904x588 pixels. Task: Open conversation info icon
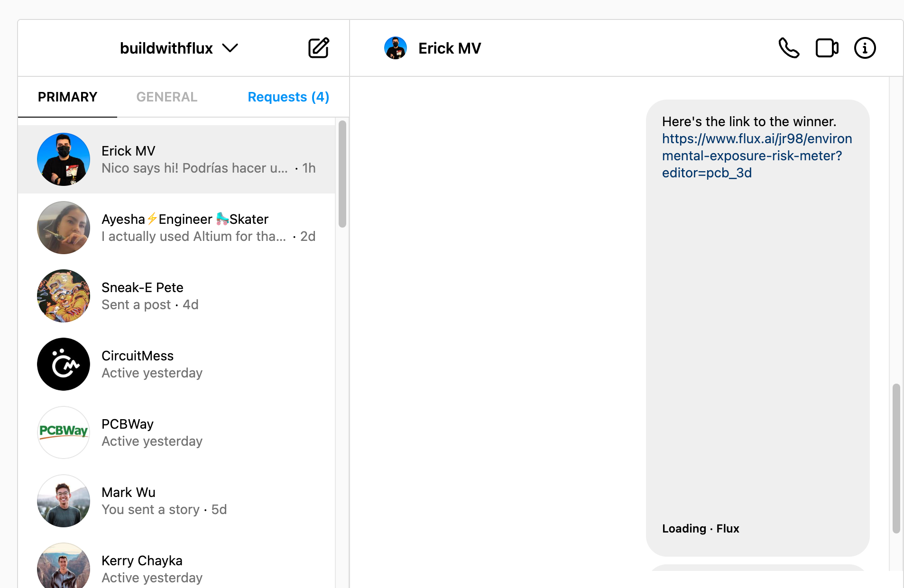pyautogui.click(x=865, y=48)
